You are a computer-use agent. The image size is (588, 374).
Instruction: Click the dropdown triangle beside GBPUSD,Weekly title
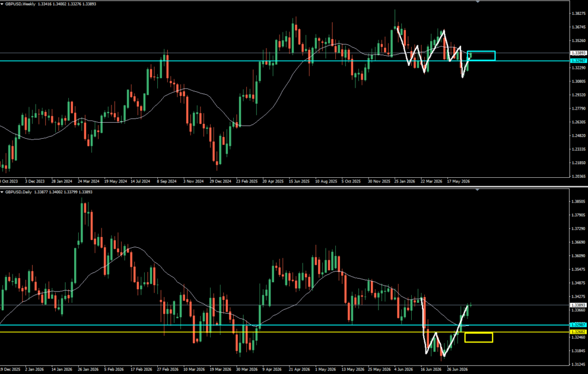(2, 4)
